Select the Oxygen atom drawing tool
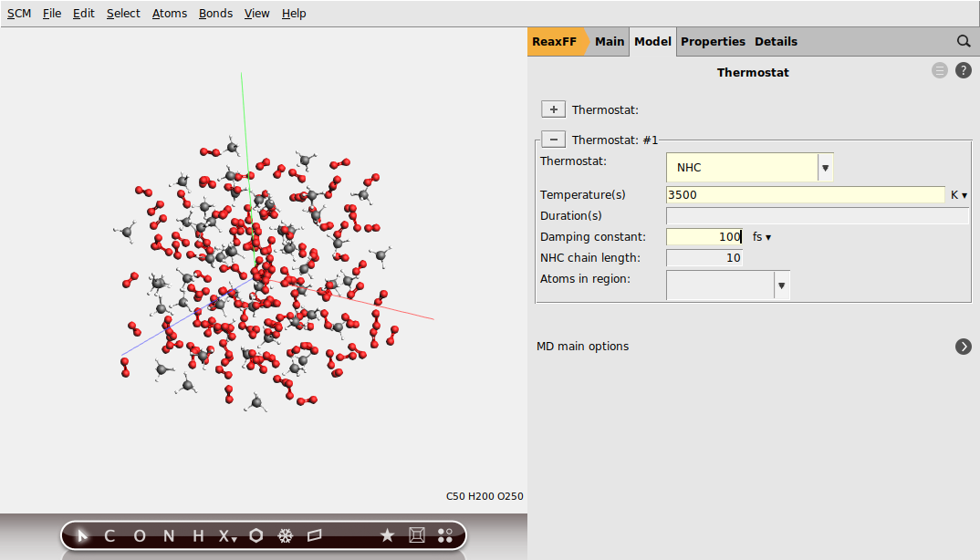Viewport: 980px width, 560px height. (139, 535)
